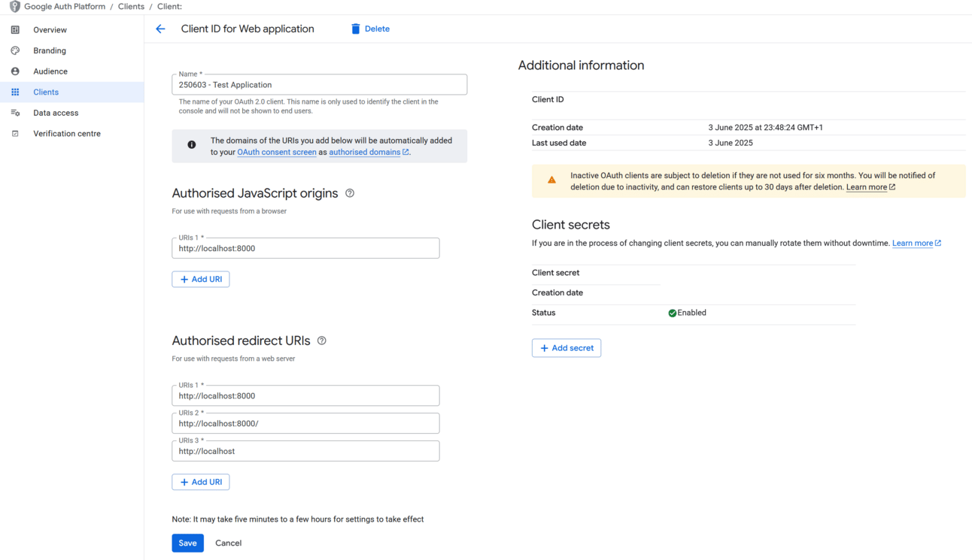Cancel the client changes
Screen dimensions: 972x560
tap(228, 543)
